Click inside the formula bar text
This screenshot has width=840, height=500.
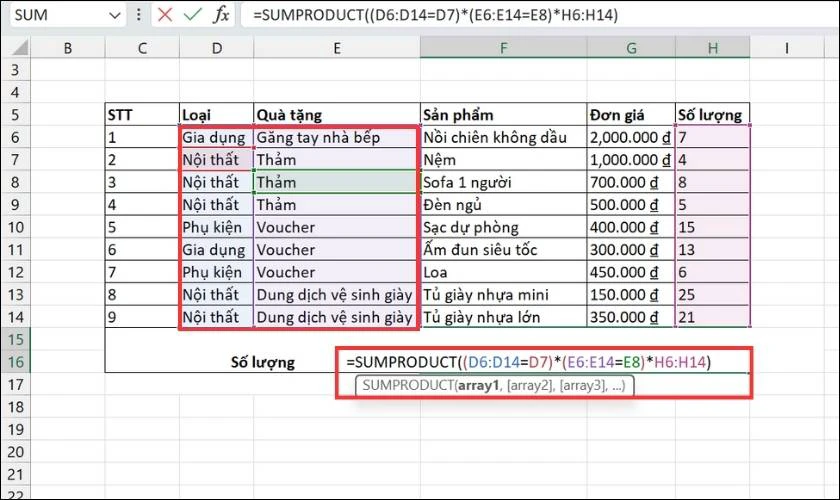435,15
